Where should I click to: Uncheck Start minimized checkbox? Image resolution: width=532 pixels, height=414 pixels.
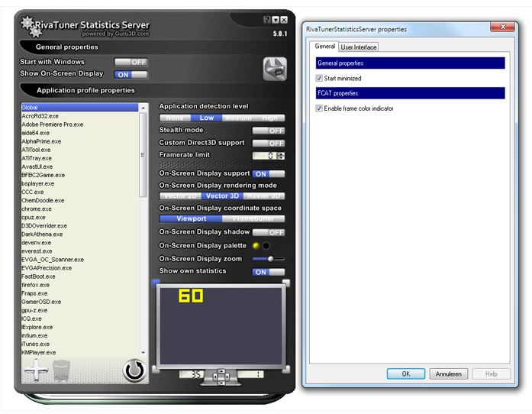[x=319, y=78]
